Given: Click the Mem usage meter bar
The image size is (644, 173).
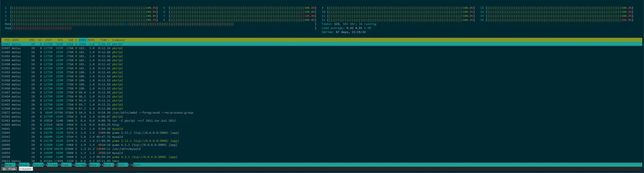Looking at the screenshot, I should (x=161, y=24).
